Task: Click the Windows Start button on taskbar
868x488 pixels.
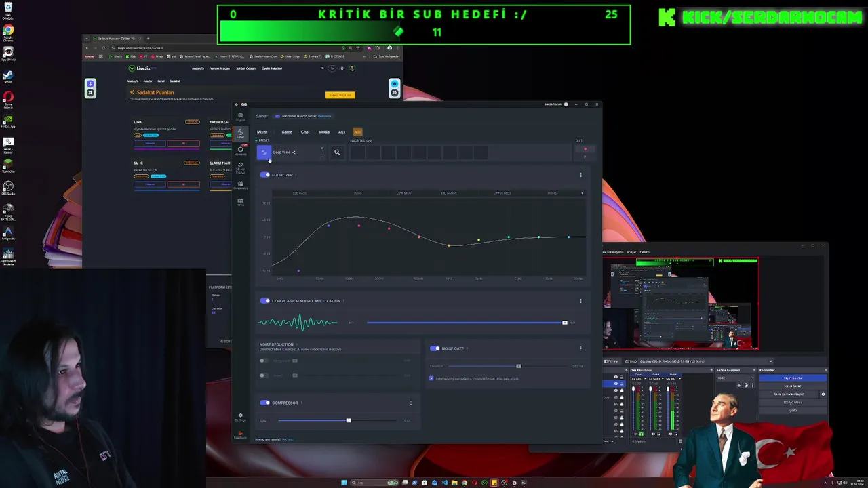Action: (x=344, y=483)
